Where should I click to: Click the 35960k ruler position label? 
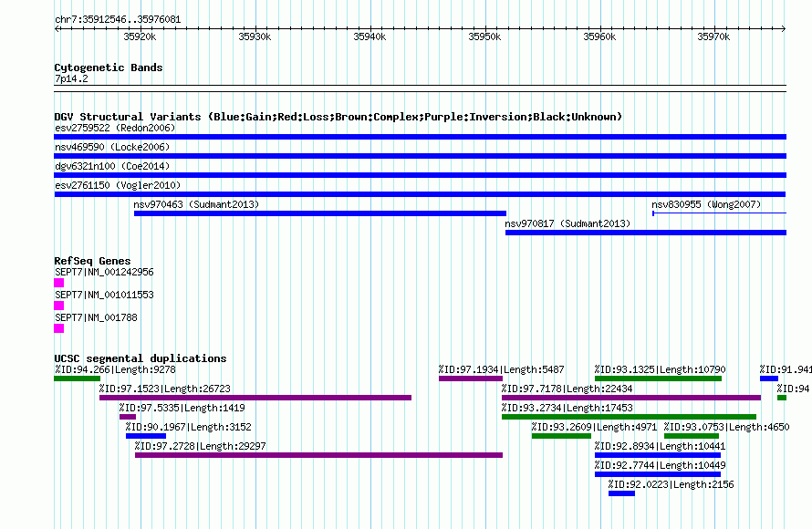599,36
